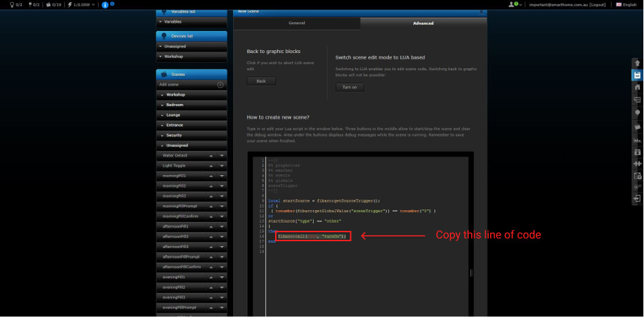Screen dimensions: 644x317
Task: Switch to the Advanced tab
Action: tap(423, 23)
